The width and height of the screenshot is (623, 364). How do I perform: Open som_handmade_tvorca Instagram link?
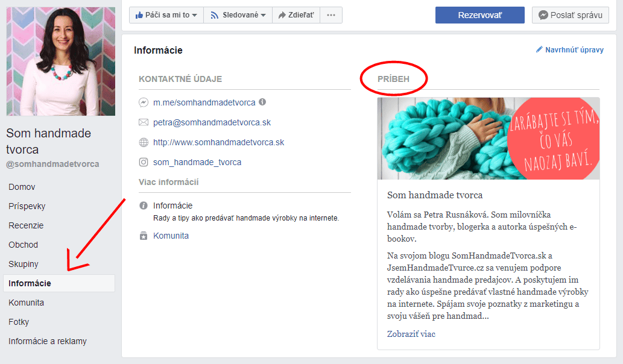pyautogui.click(x=197, y=162)
